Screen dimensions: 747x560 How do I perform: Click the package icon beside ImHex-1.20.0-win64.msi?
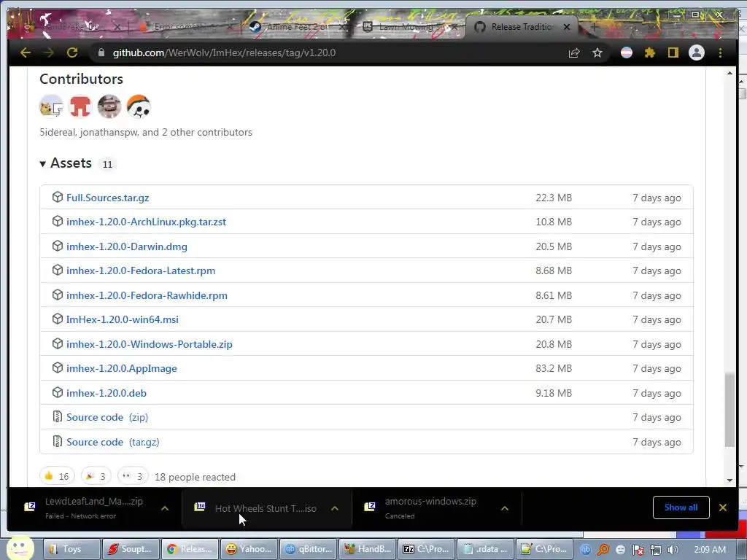[58, 319]
